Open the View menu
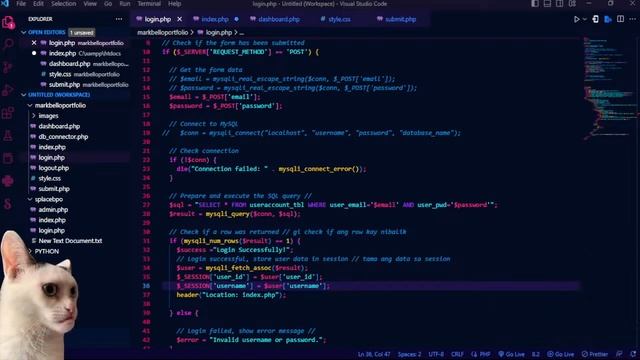Image resolution: width=640 pixels, height=360 pixels. (x=90, y=4)
